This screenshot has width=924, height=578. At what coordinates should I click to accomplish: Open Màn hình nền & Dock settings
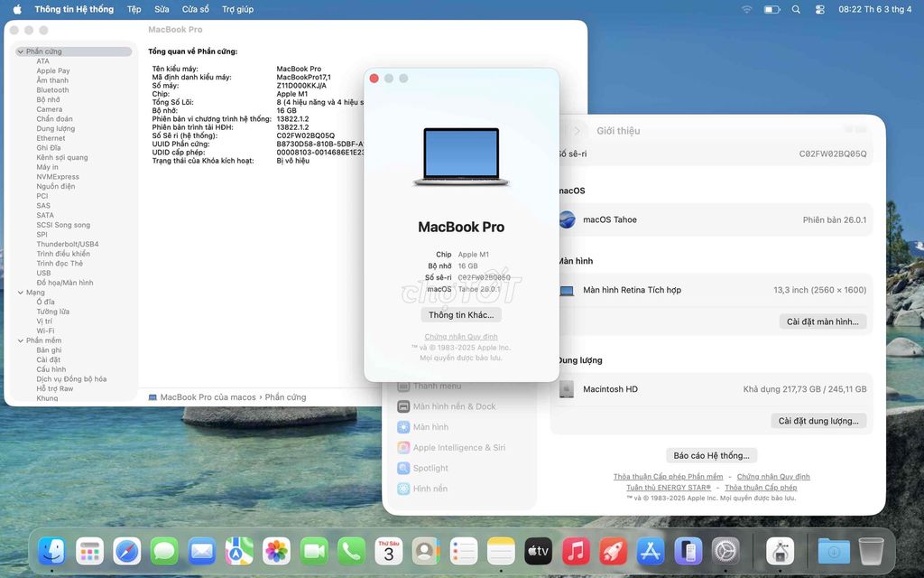click(455, 406)
